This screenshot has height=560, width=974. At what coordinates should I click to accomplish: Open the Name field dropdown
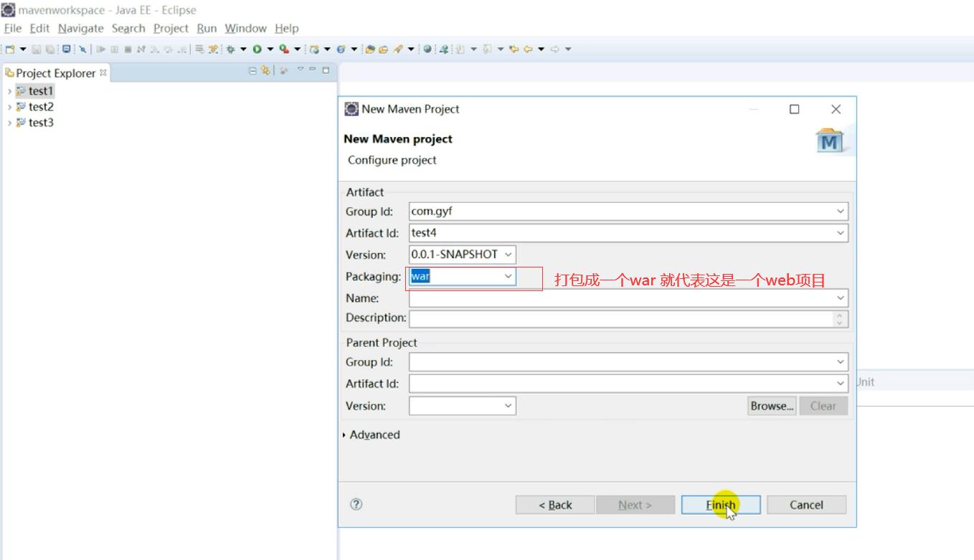pyautogui.click(x=841, y=298)
